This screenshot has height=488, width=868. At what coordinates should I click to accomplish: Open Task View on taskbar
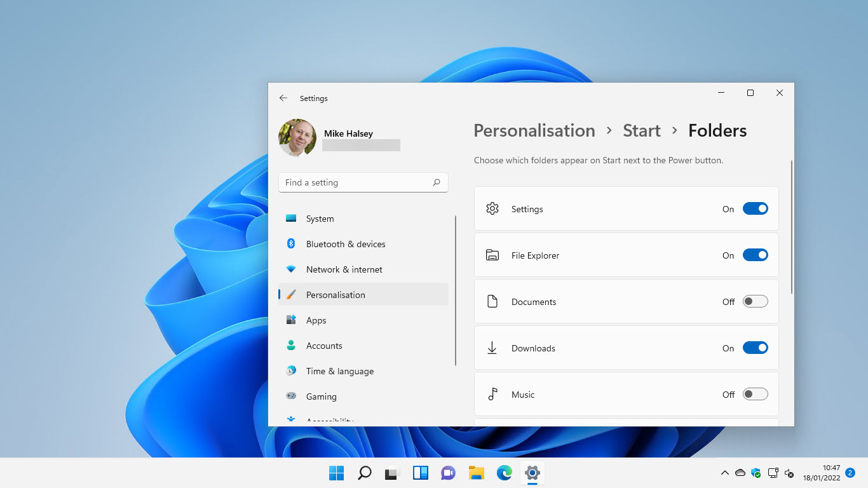[x=392, y=473]
